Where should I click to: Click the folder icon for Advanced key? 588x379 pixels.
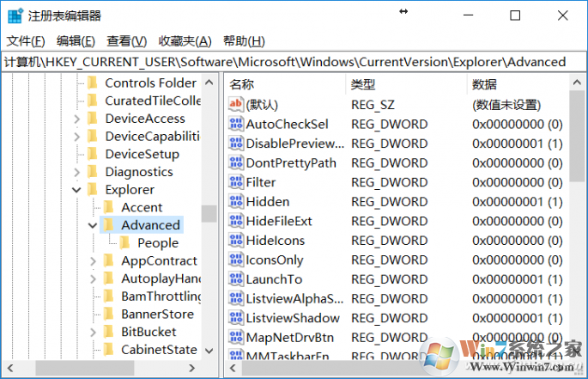click(108, 225)
